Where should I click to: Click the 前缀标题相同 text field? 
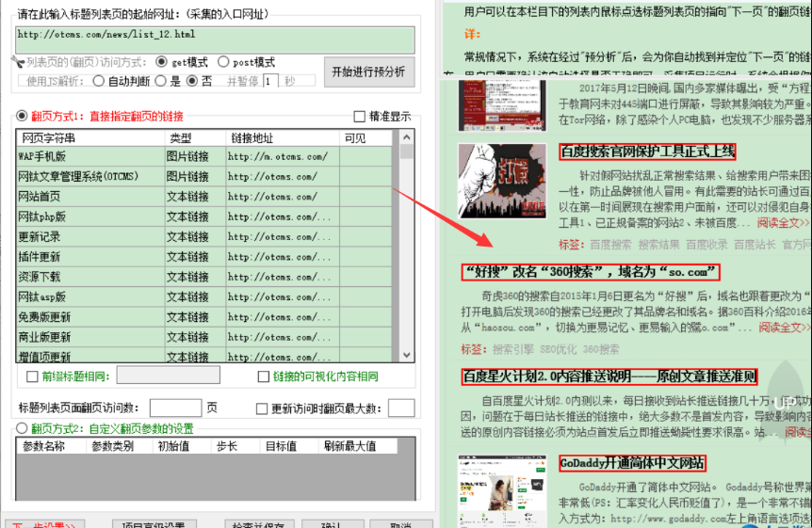click(x=169, y=375)
